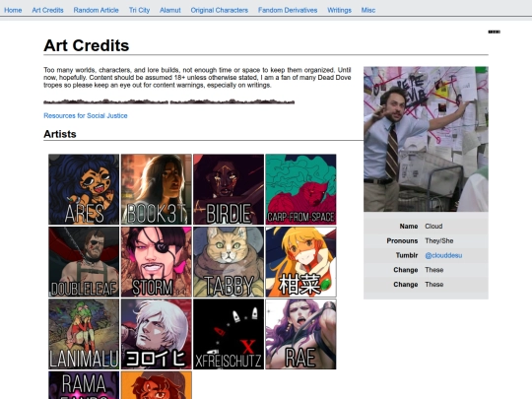Click the 'Name' label in the infobox
The width and height of the screenshot is (532, 399).
pyautogui.click(x=409, y=227)
